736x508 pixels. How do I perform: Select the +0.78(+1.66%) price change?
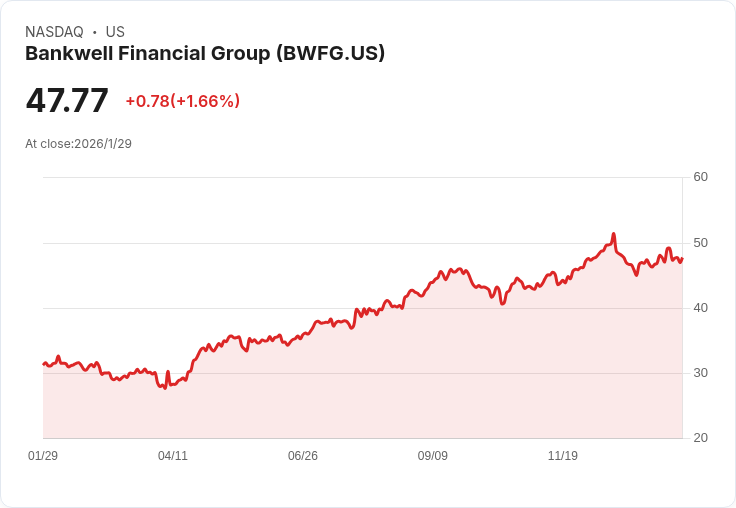coord(182,101)
